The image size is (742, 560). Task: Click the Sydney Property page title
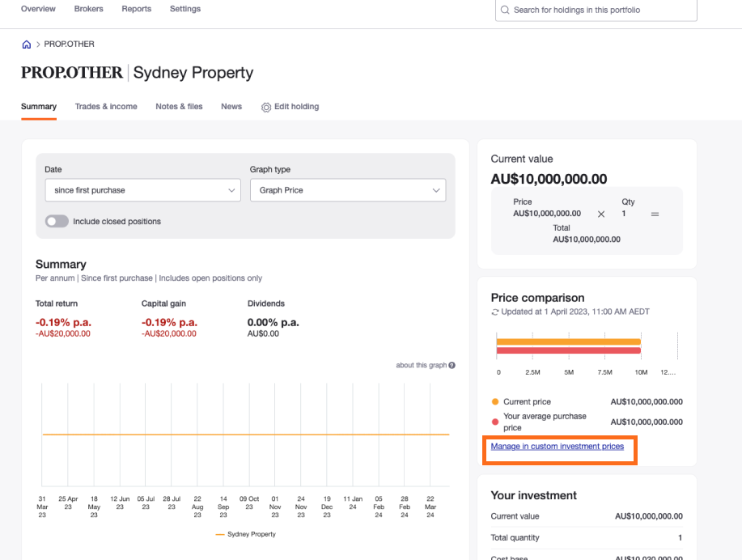pyautogui.click(x=193, y=72)
